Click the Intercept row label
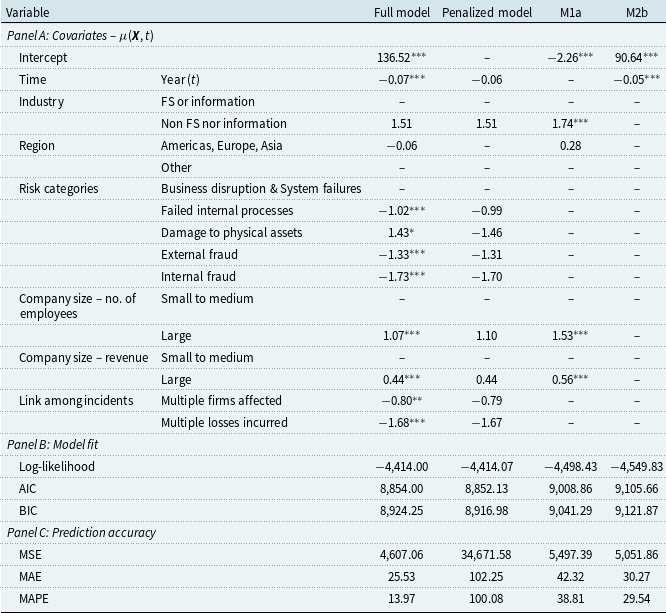The image size is (666, 613). (x=42, y=57)
